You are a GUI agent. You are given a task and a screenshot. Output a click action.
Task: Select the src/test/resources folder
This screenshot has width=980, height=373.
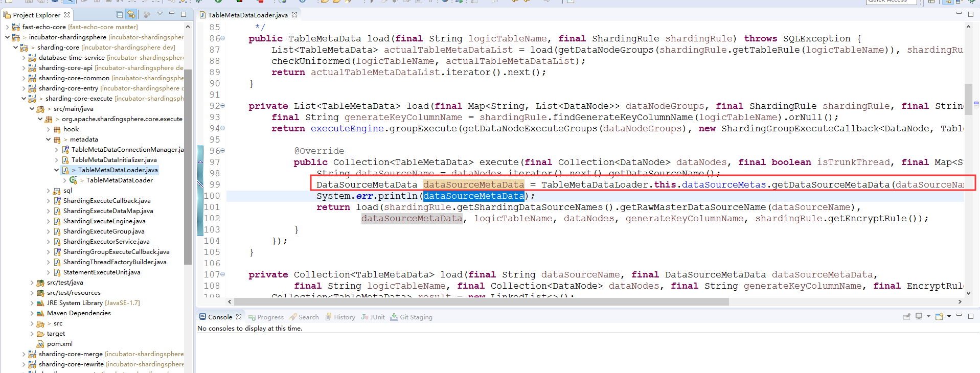(x=74, y=293)
